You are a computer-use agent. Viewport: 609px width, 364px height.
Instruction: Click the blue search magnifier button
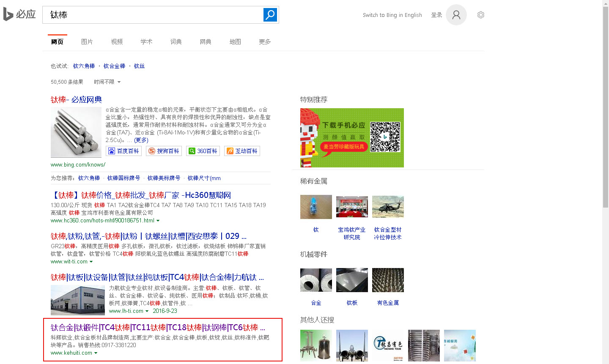click(x=270, y=15)
